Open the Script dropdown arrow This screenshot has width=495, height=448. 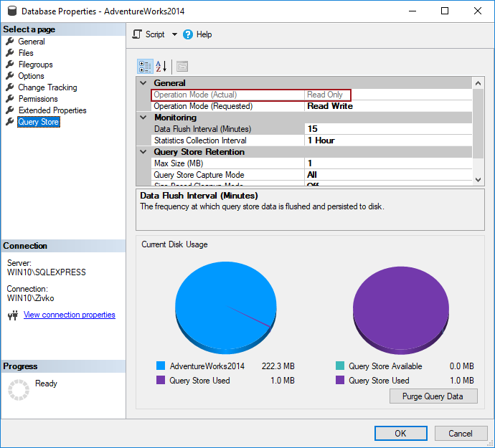[174, 34]
